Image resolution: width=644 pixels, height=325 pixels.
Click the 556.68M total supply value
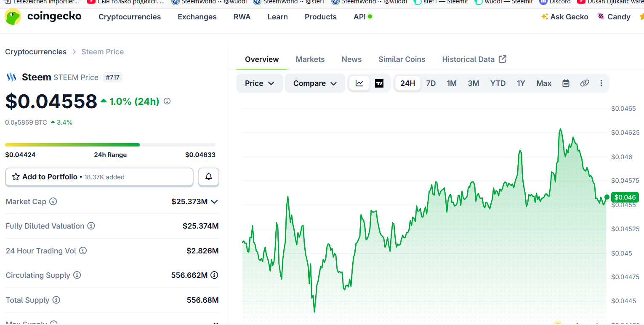(203, 300)
